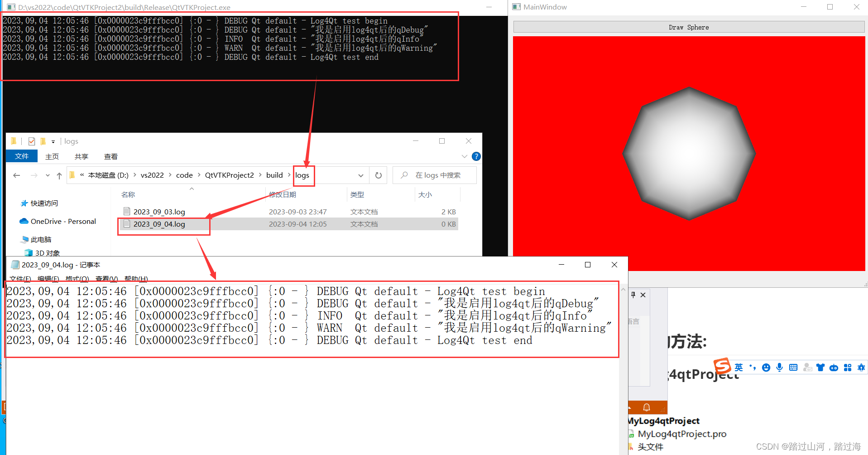
Task: Go forward in the logs Explorer window
Action: (x=34, y=175)
